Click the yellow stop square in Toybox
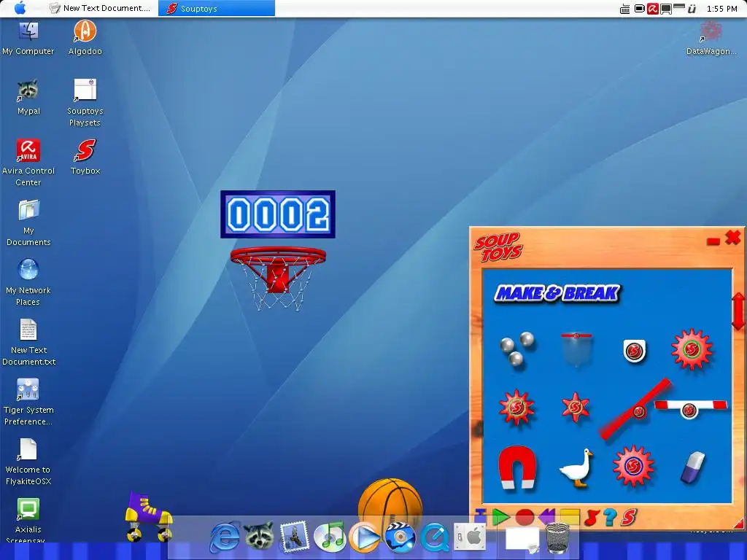Viewport: 747px width, 560px height. pos(570,518)
